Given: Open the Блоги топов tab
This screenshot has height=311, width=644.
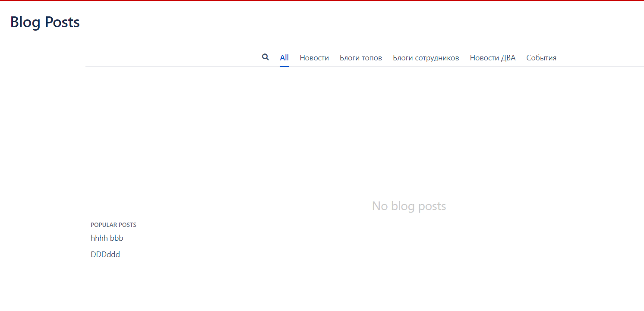Looking at the screenshot, I should [361, 58].
